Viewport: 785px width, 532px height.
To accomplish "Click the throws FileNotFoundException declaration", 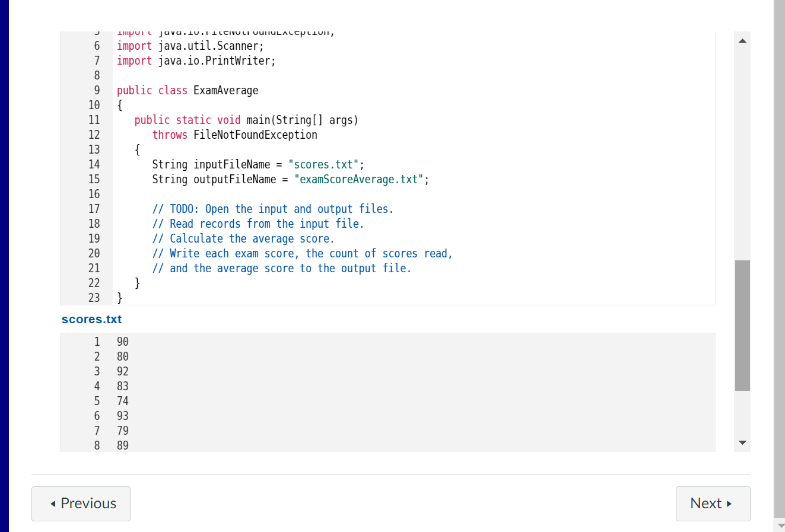I will (235, 135).
